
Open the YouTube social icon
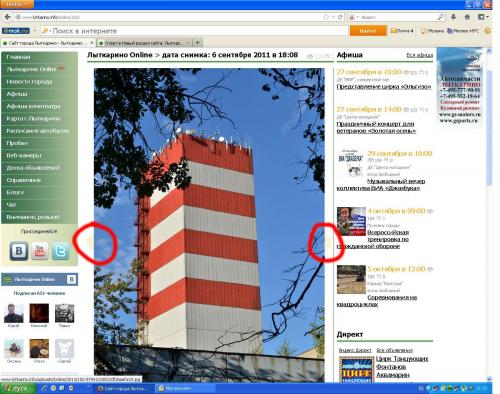tap(40, 251)
